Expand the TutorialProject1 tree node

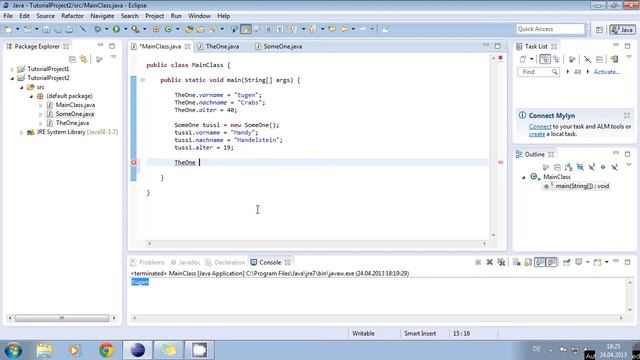[x=12, y=69]
